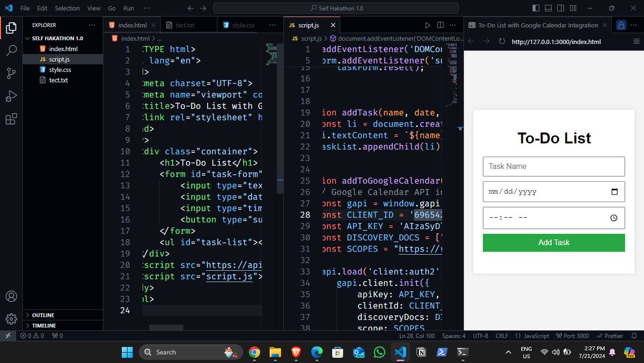Open WhatsApp from the taskbar

(379, 352)
